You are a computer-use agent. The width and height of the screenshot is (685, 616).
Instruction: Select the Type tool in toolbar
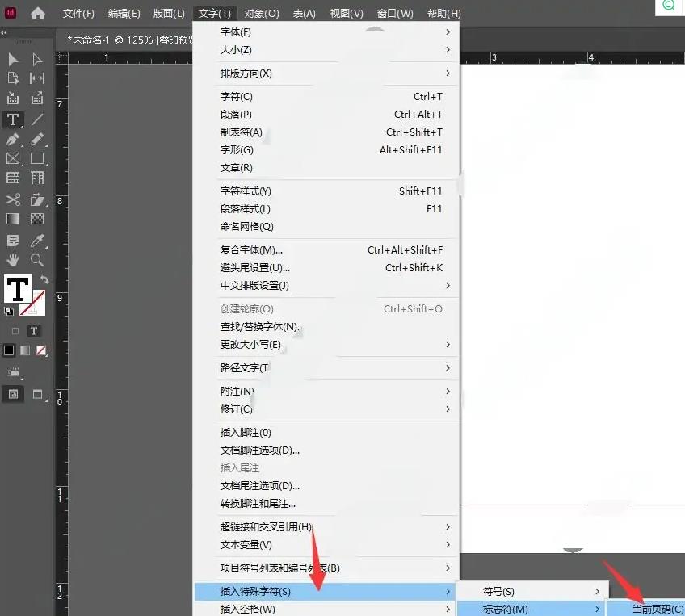(x=13, y=119)
